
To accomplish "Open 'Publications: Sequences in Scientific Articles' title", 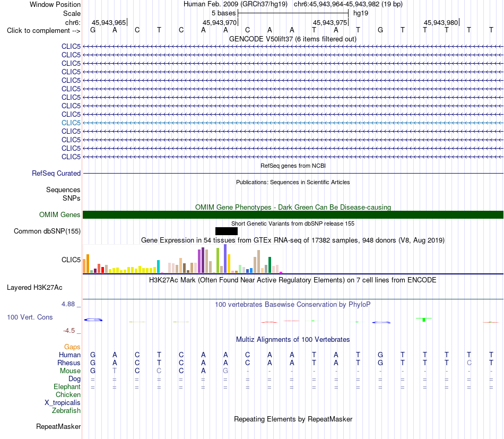I will click(x=293, y=182).
